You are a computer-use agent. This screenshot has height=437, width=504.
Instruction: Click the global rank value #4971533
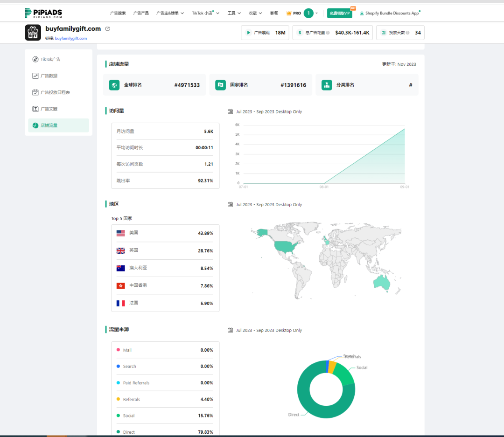point(187,85)
